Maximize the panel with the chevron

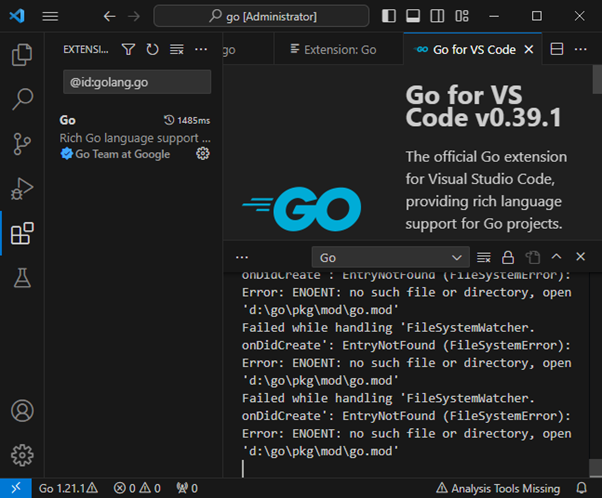(x=557, y=256)
